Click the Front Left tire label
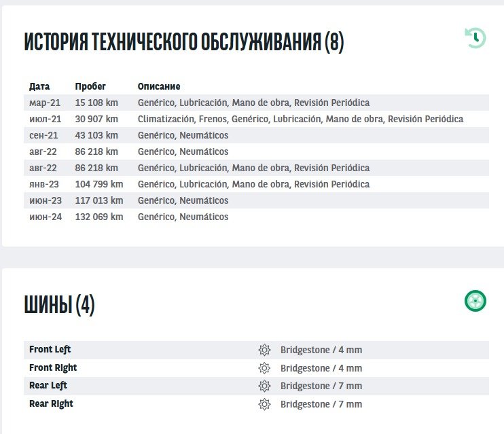The height and width of the screenshot is (434, 504). (x=50, y=350)
